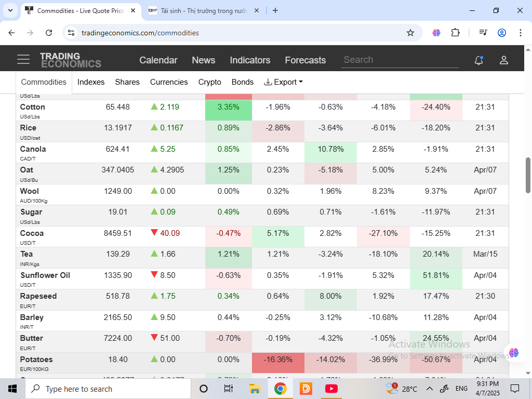This screenshot has width=532, height=399.
Task: Open File Explorer from the taskbar
Action: click(255, 389)
